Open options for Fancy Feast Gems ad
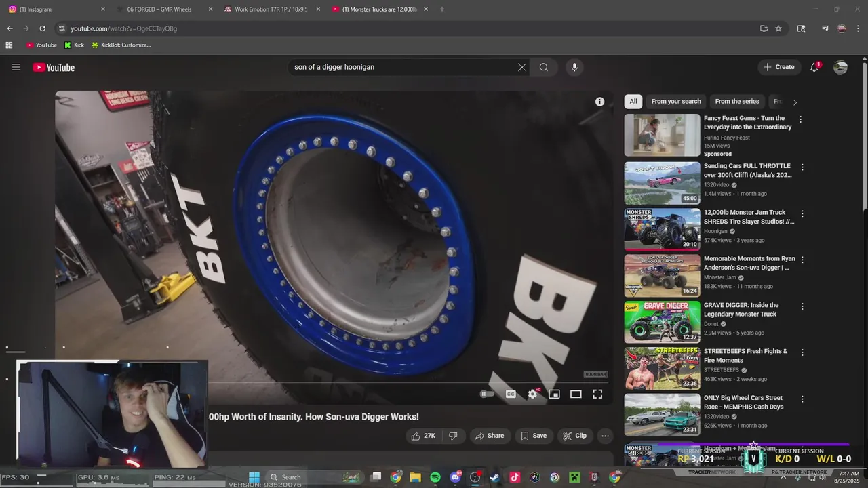This screenshot has height=488, width=868. [x=800, y=119]
